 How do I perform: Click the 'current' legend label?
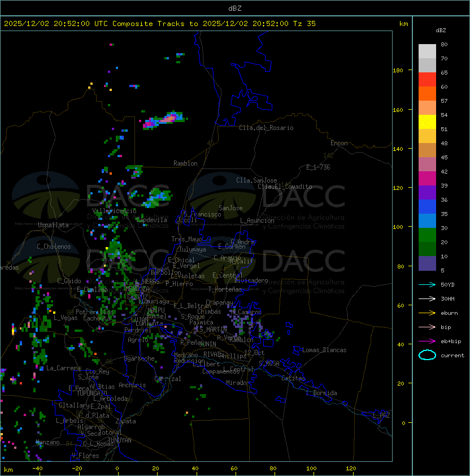tap(452, 355)
